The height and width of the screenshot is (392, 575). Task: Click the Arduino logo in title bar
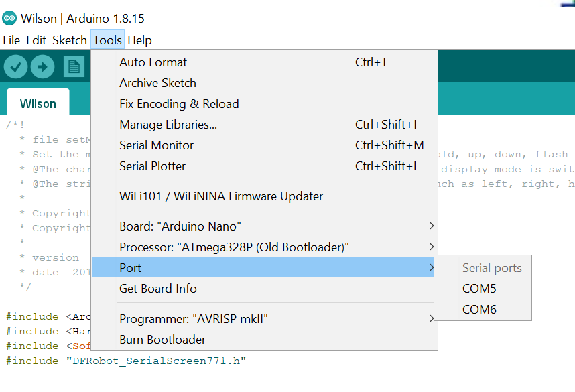(10, 18)
